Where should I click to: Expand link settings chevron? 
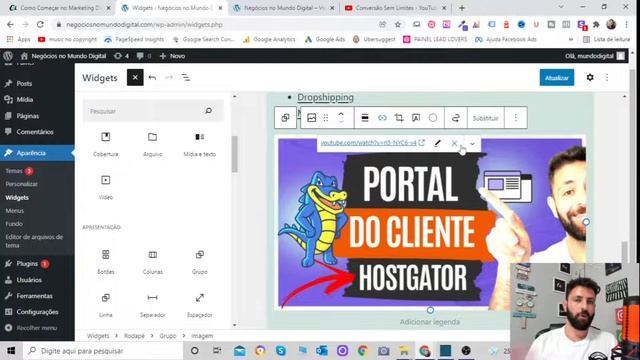[x=472, y=144]
